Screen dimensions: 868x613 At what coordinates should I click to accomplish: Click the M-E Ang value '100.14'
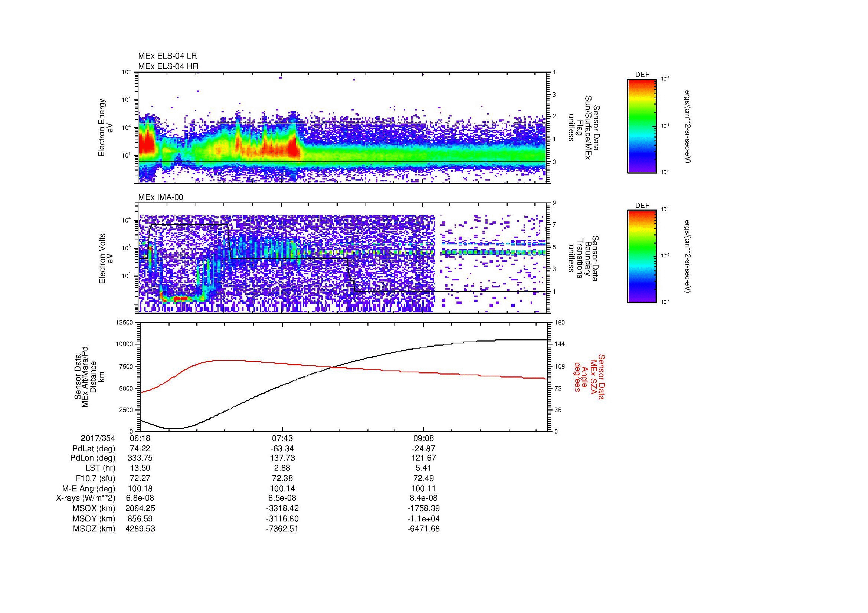[282, 488]
